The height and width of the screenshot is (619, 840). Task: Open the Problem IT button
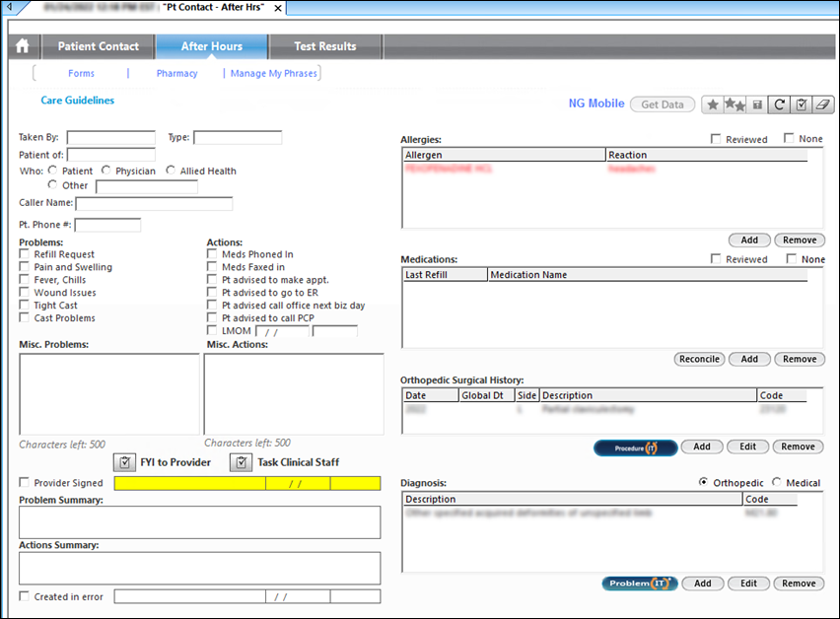click(x=640, y=584)
